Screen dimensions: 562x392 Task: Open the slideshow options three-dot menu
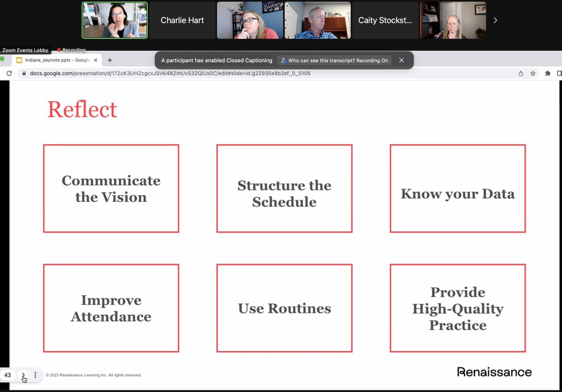35,375
